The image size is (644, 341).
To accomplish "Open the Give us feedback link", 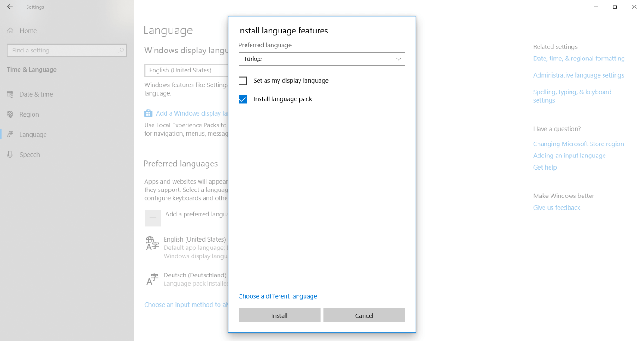I will click(557, 208).
